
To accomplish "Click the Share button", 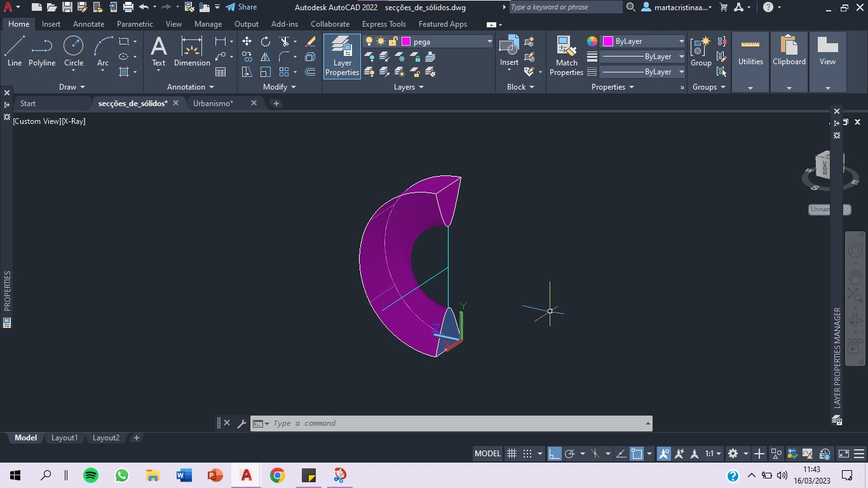I will 241,7.
